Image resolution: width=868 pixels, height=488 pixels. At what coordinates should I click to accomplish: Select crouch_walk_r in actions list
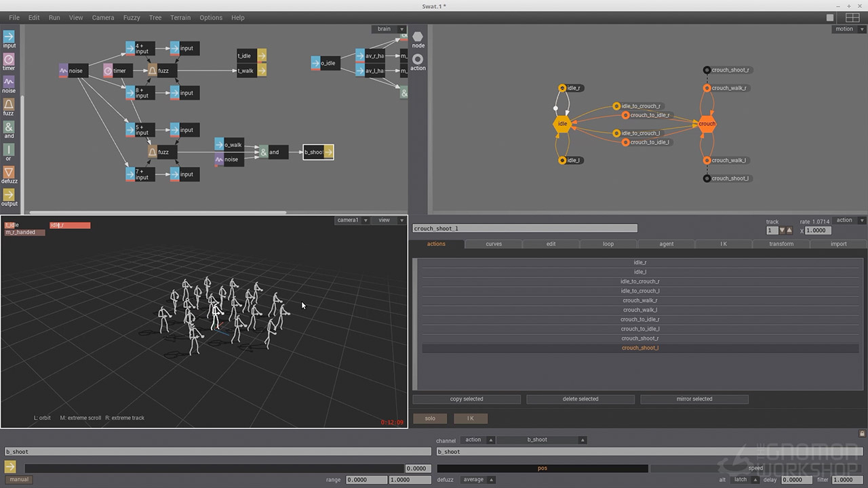tap(640, 300)
